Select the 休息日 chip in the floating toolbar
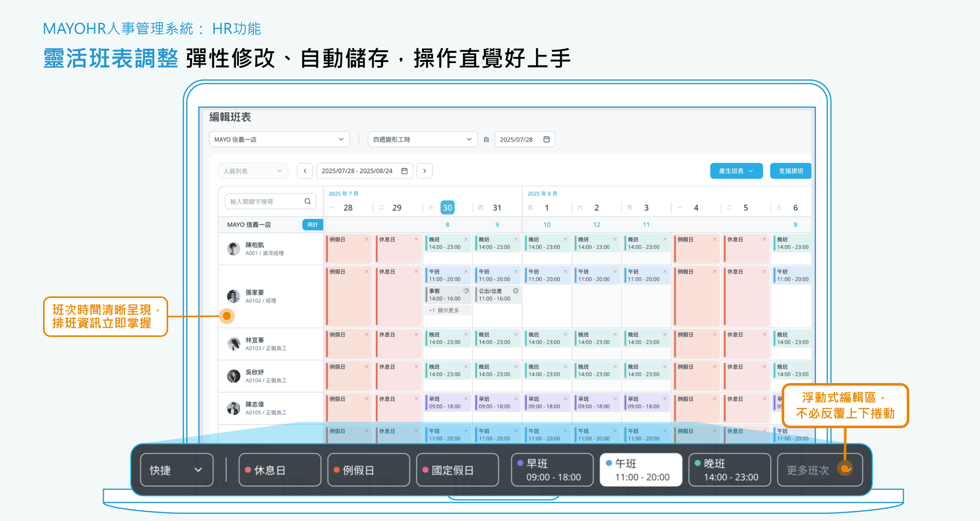Image resolution: width=980 pixels, height=521 pixels. click(280, 469)
